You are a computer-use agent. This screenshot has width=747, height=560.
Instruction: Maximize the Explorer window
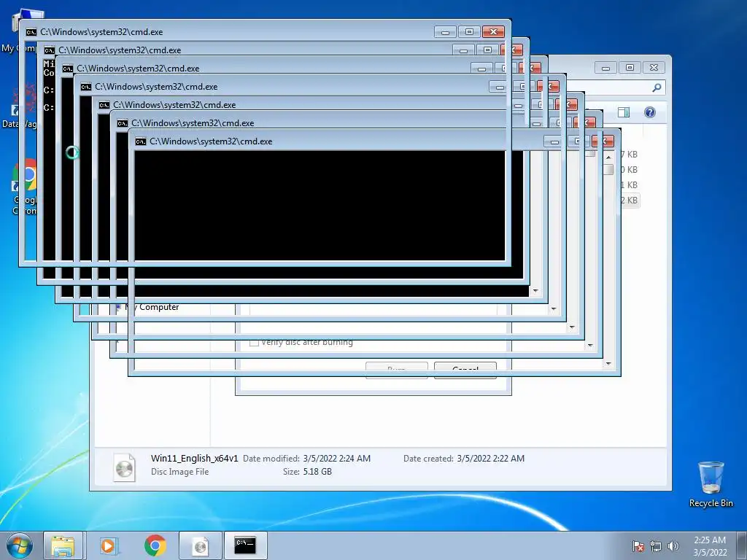tap(630, 68)
